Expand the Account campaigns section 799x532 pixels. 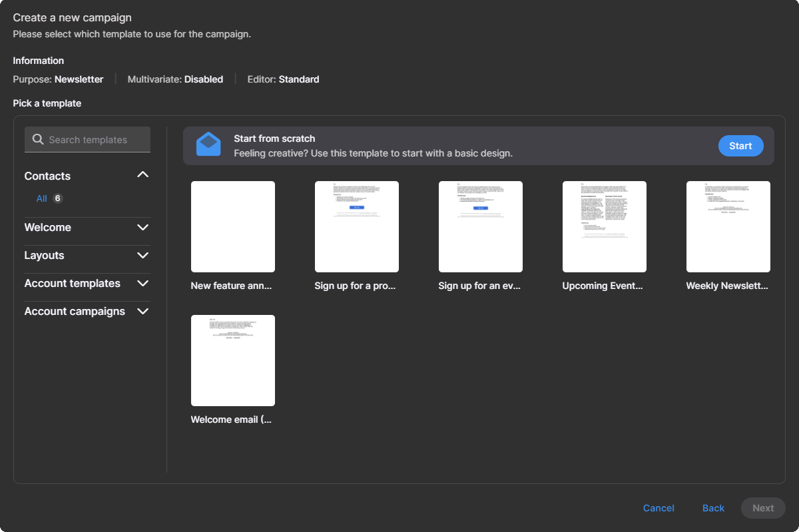142,311
